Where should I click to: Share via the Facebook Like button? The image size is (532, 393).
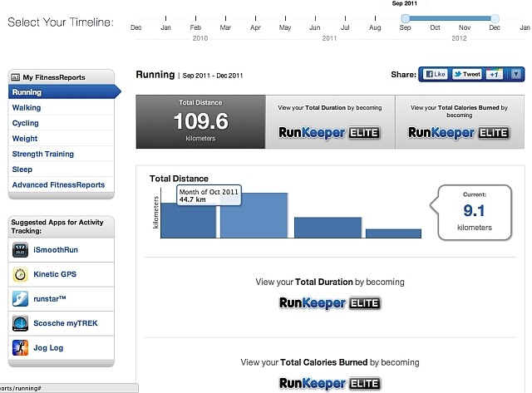(x=436, y=74)
